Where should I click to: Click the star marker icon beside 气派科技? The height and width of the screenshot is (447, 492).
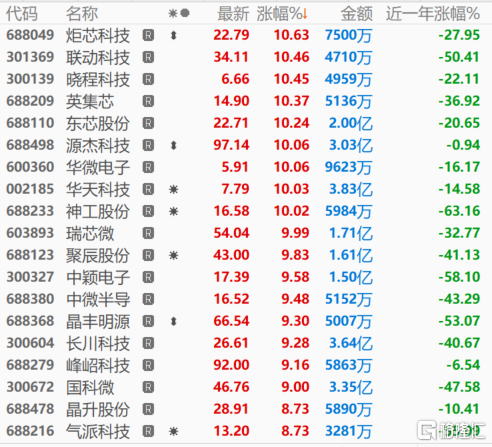click(173, 431)
